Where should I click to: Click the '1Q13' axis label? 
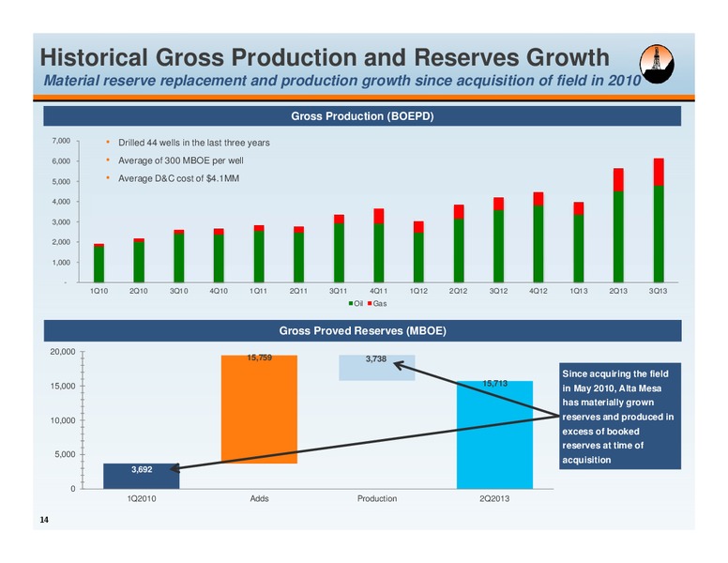pyautogui.click(x=579, y=291)
